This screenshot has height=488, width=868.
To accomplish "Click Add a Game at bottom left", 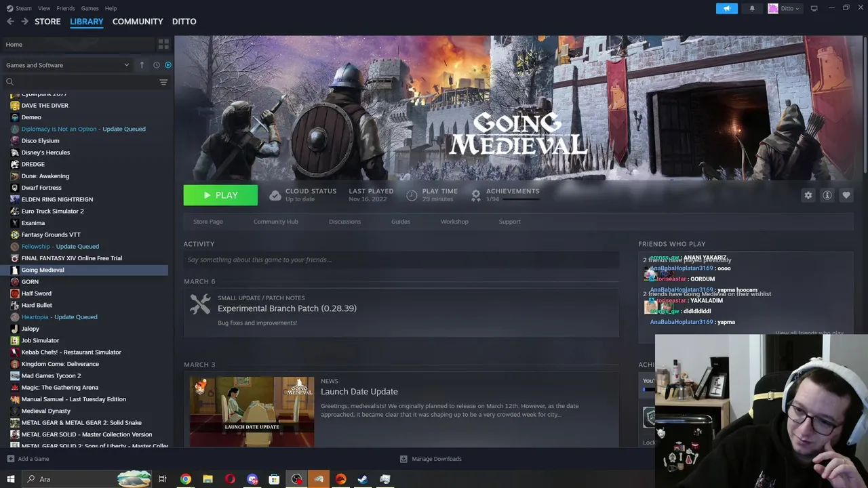I will [27, 459].
